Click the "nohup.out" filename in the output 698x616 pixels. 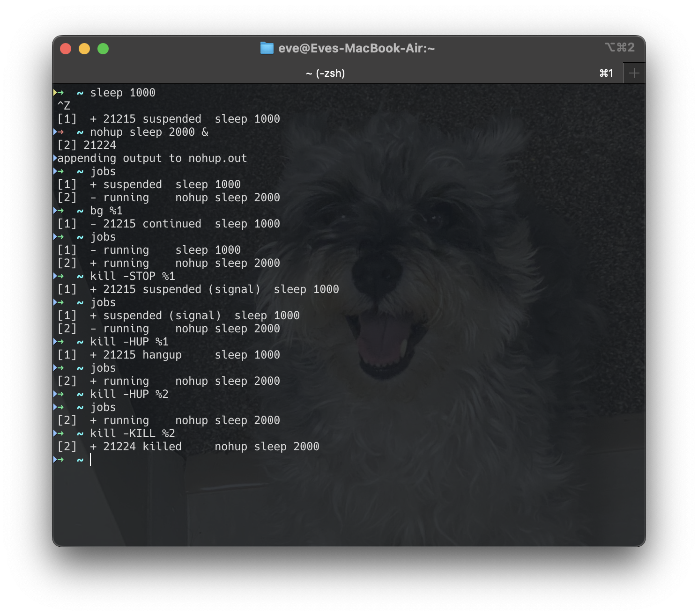pyautogui.click(x=217, y=158)
